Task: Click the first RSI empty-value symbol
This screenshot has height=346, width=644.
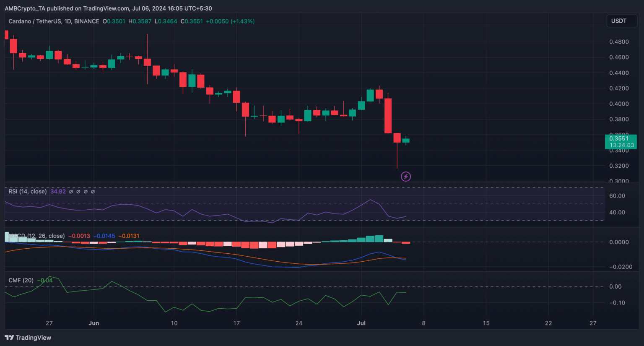Action: coord(71,192)
